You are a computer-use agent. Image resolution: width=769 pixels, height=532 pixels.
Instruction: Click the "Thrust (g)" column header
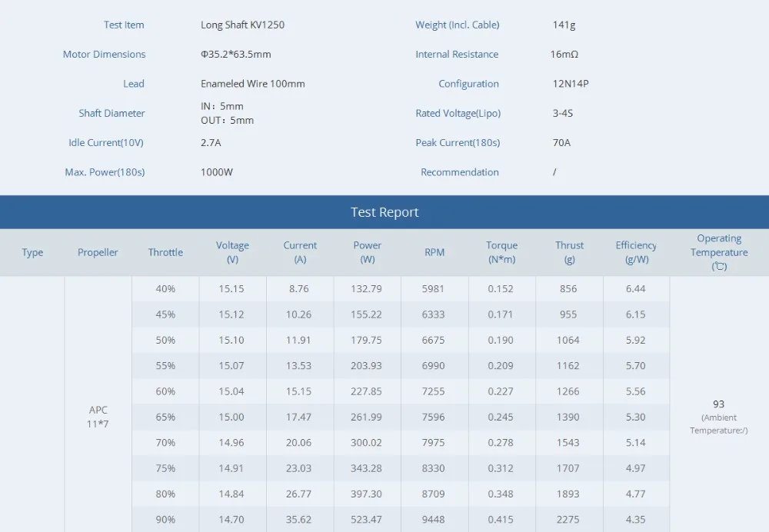[x=569, y=252]
